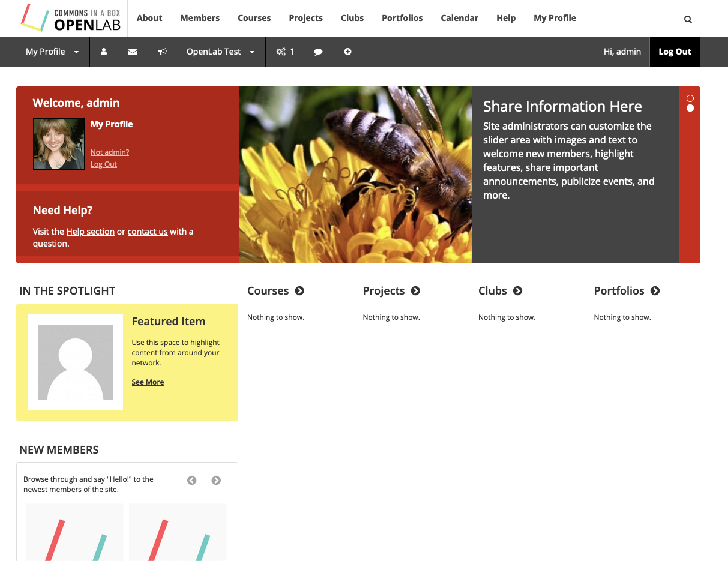Click the friends person icon in toolbar
This screenshot has width=728, height=561.
pyautogui.click(x=104, y=52)
